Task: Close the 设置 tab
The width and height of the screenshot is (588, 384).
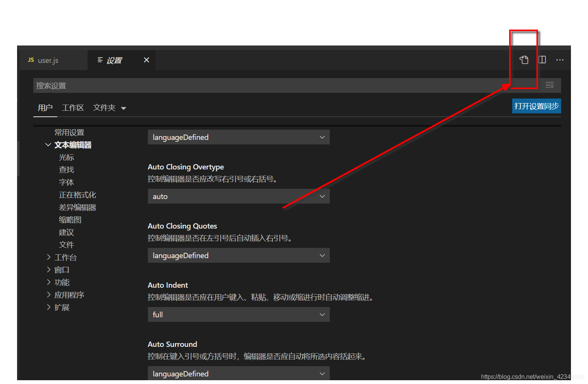Action: (x=146, y=60)
